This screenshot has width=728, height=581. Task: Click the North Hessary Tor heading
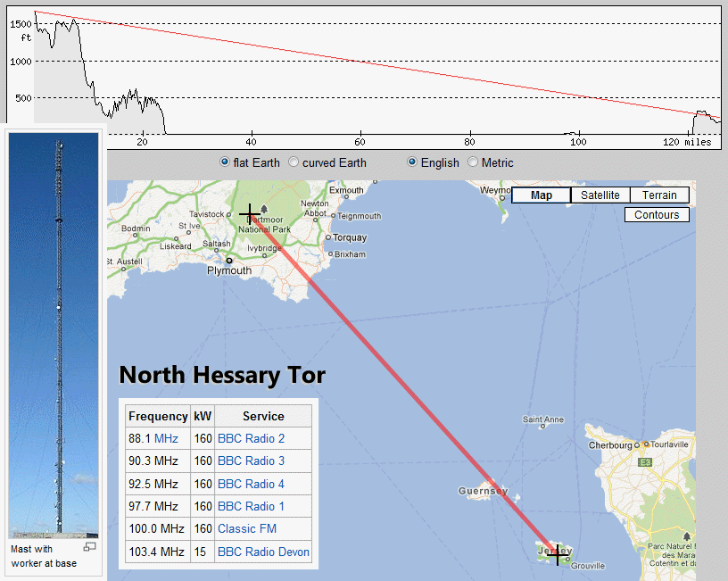(x=222, y=375)
